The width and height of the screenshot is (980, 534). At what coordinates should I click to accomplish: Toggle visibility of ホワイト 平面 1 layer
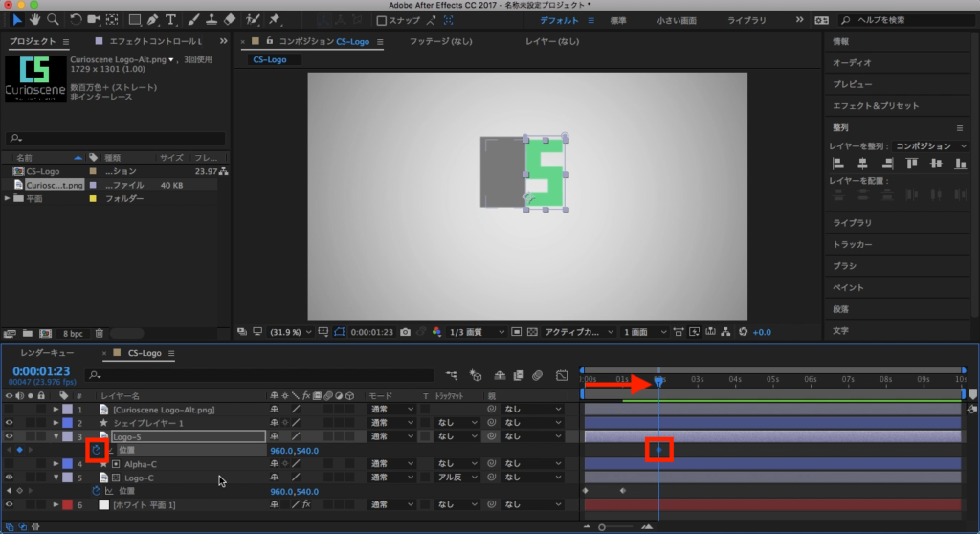click(10, 504)
